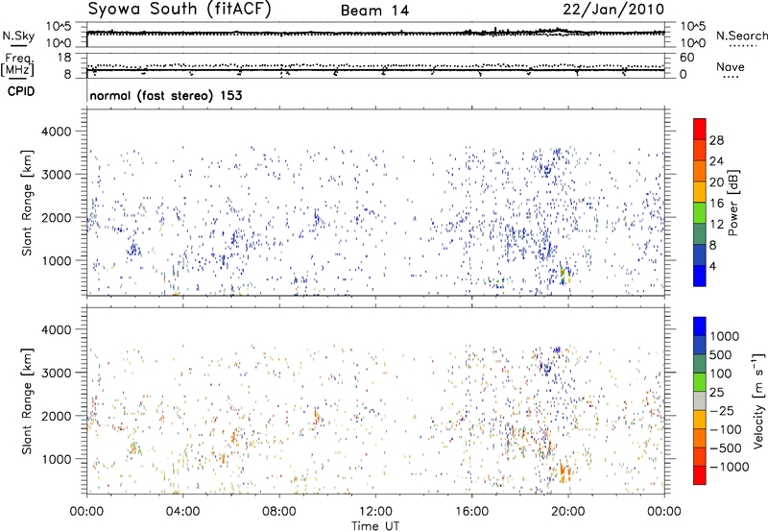The image size is (768, 532).
Task: Click the "10^5" label on the left of the noise panel
Action: (x=59, y=27)
